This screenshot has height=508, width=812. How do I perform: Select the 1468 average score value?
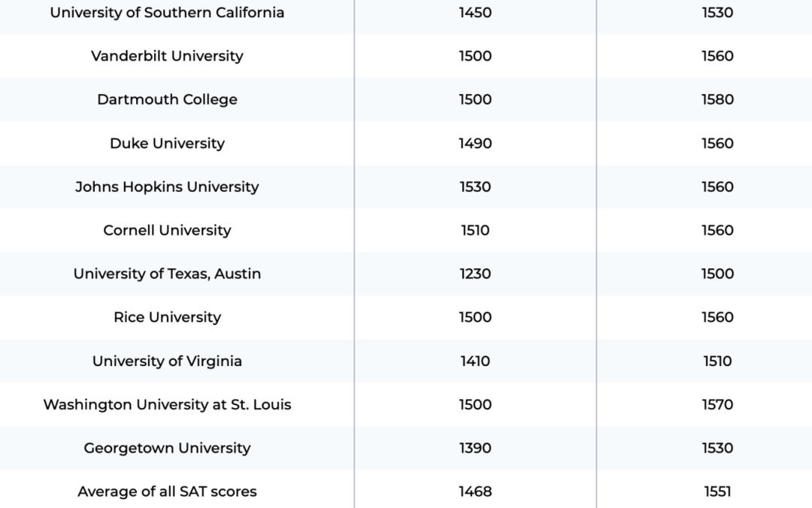click(475, 492)
